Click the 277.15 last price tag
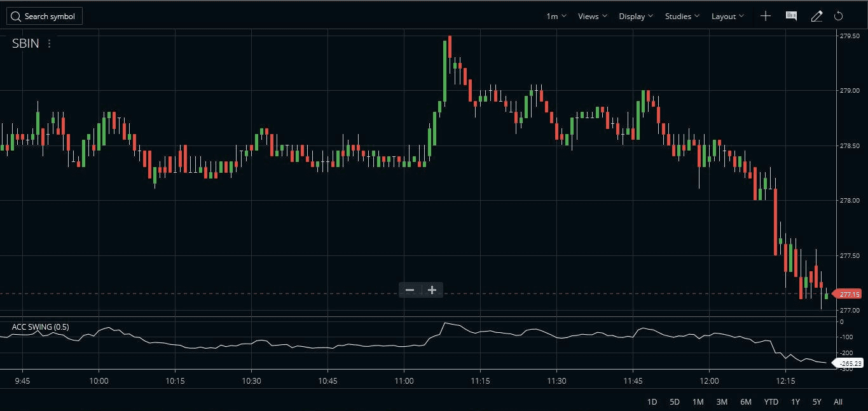The image size is (868, 411). [848, 294]
